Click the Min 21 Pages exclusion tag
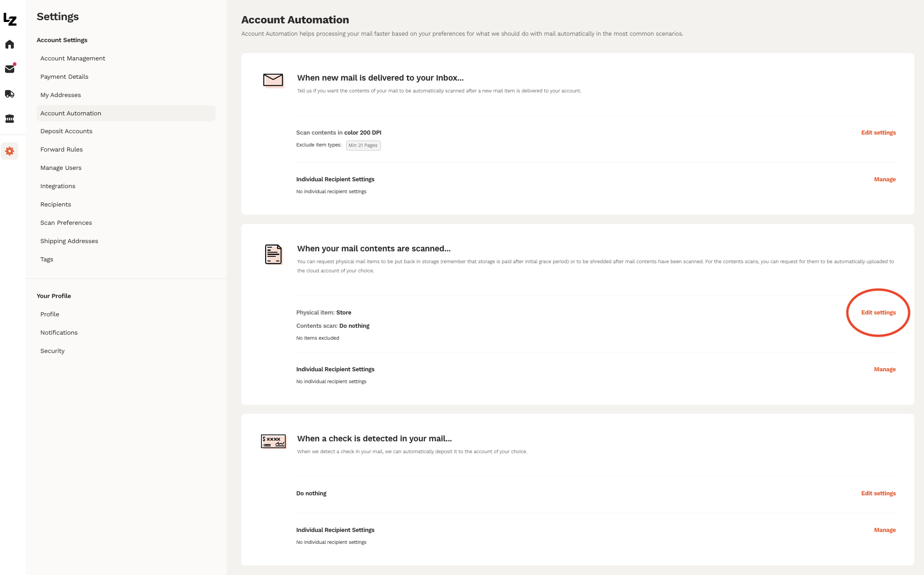Image resolution: width=924 pixels, height=575 pixels. [363, 145]
